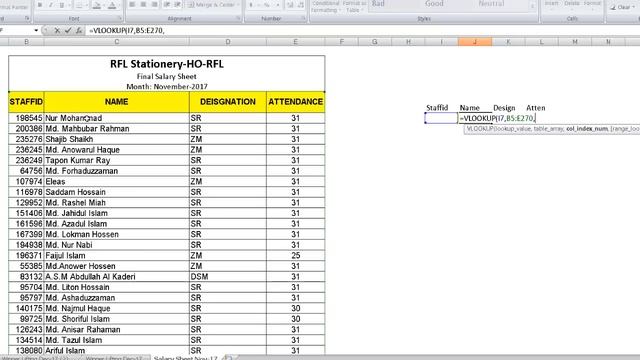The height and width of the screenshot is (360, 640).
Task: Align text right in Alignment group
Action: tap(154, 5)
